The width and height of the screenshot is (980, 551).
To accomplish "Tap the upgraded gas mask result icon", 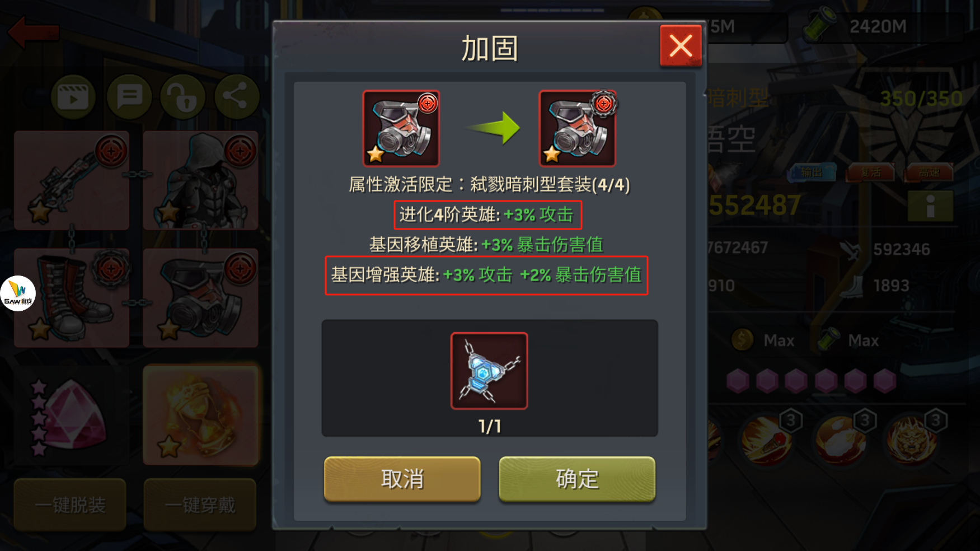I will pyautogui.click(x=577, y=128).
